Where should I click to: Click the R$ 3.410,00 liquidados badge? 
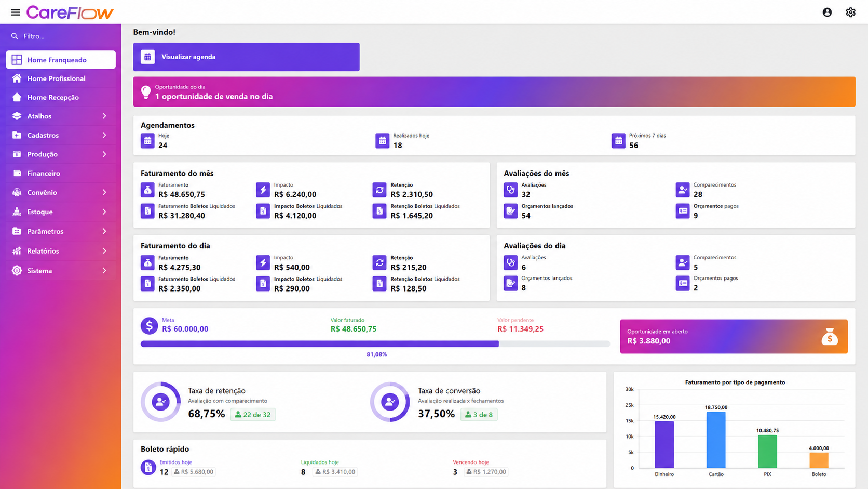click(335, 472)
